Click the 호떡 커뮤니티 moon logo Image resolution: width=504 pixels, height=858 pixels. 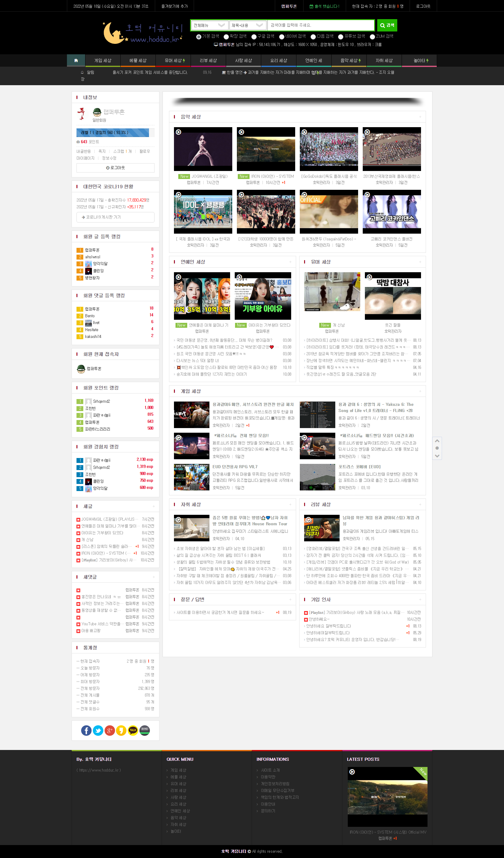143,33
